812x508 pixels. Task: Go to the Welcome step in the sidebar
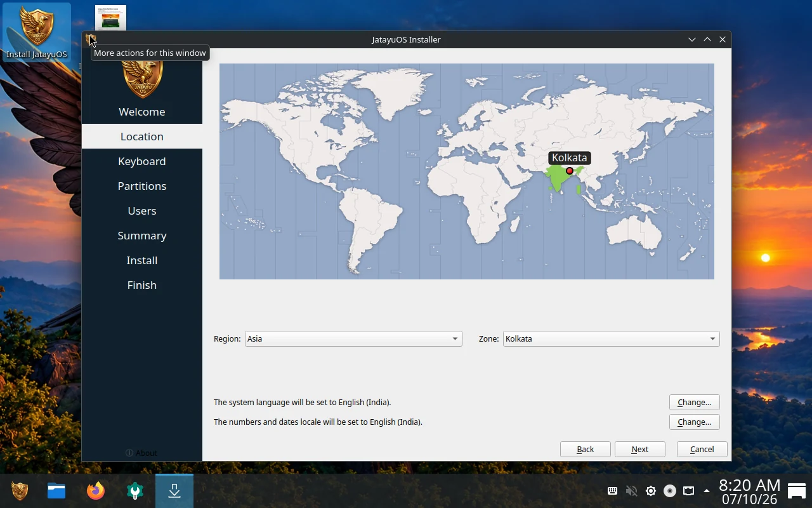coord(142,112)
